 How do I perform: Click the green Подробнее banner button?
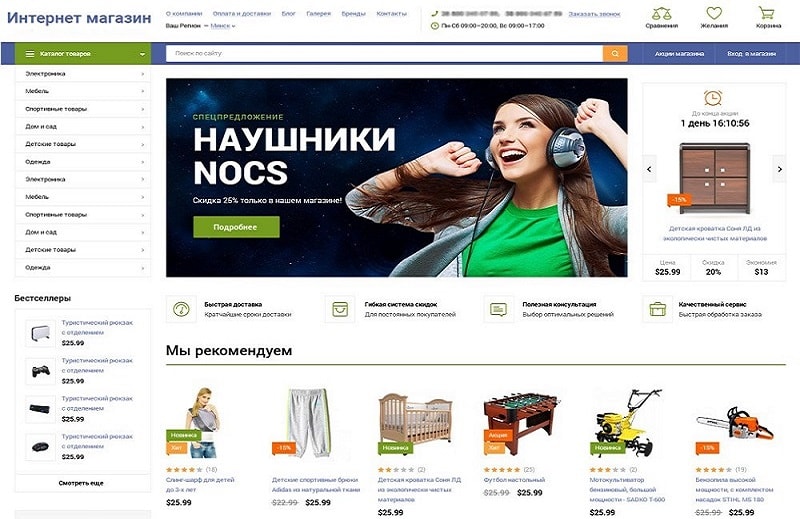tap(236, 227)
